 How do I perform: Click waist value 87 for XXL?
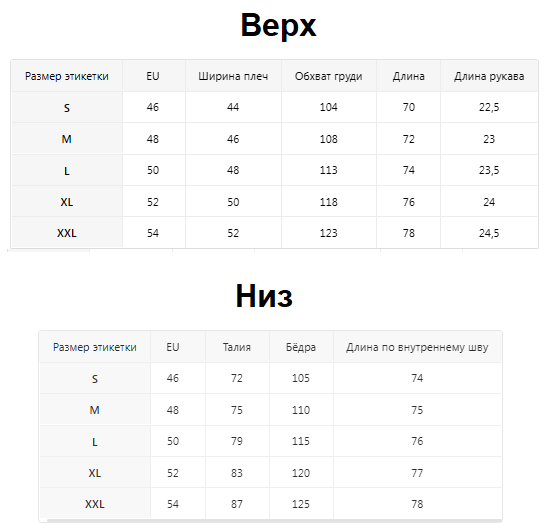point(237,504)
